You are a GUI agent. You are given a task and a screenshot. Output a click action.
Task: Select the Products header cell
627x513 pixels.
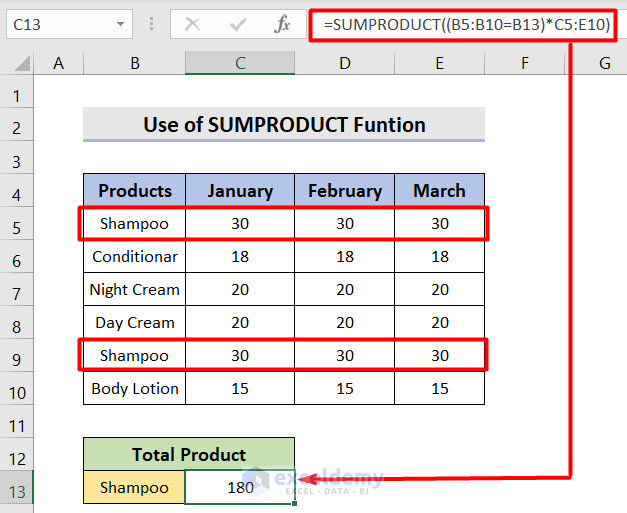point(135,191)
